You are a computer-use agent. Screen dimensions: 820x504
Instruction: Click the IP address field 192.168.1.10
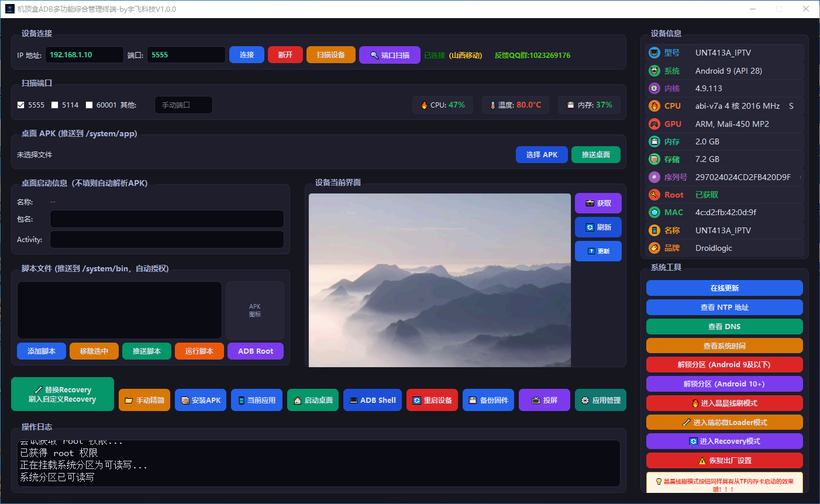tap(84, 55)
